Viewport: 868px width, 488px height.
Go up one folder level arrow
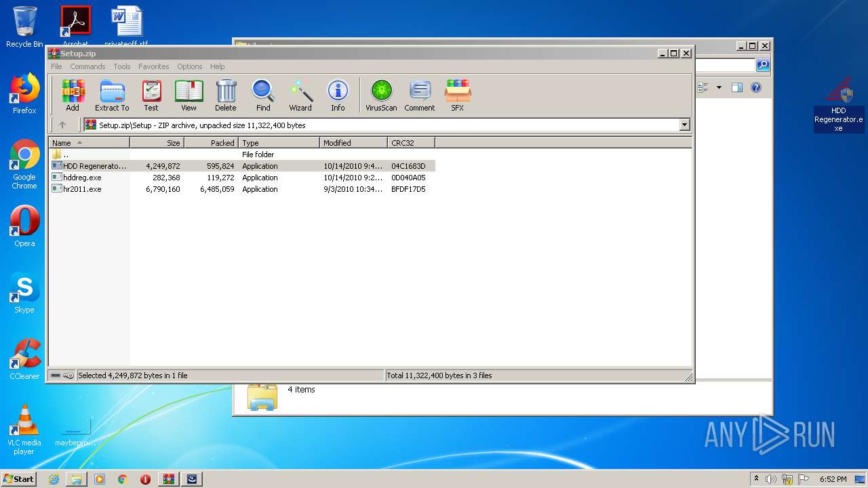tap(62, 125)
